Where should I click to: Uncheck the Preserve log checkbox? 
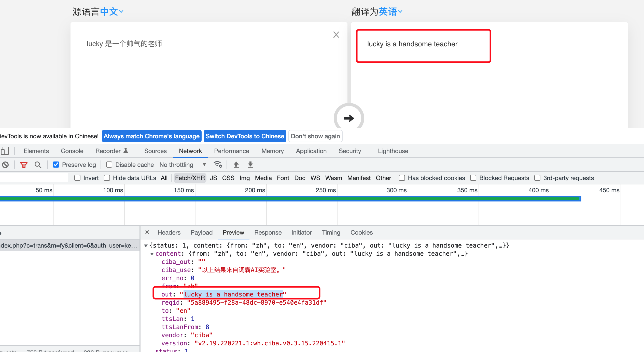click(56, 165)
